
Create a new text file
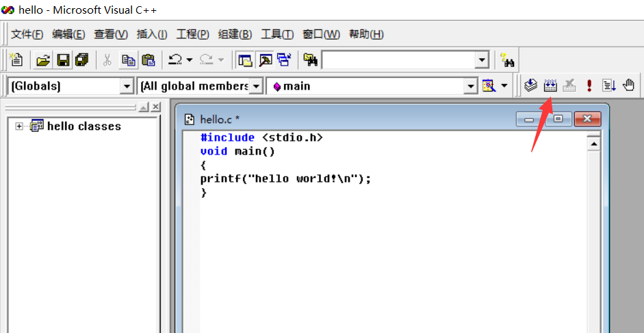point(16,60)
